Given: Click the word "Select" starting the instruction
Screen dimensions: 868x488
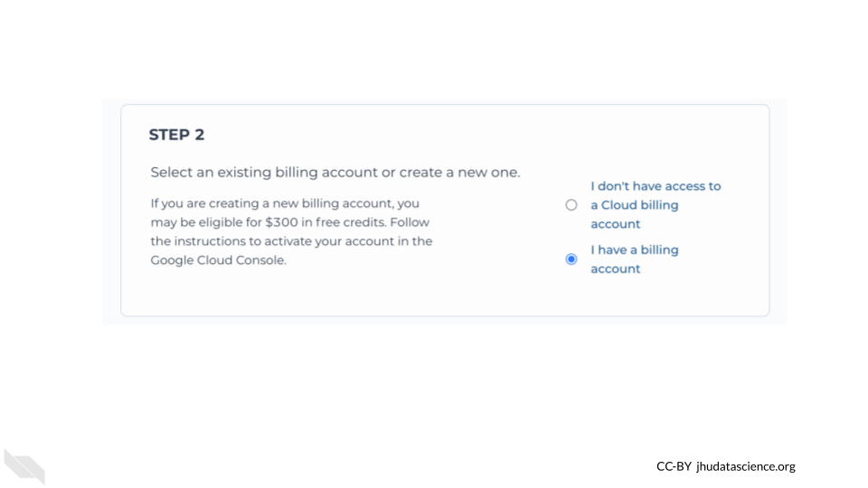Looking at the screenshot, I should (172, 172).
